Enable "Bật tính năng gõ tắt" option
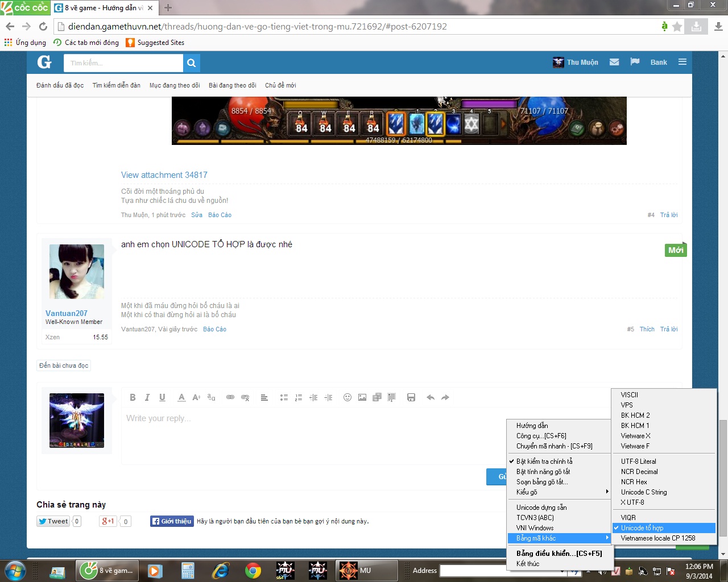 coord(543,472)
